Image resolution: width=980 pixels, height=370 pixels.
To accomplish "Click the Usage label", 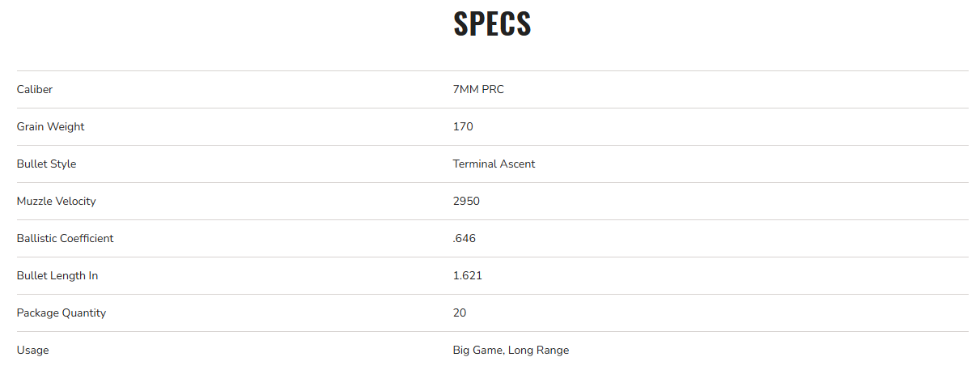I will (32, 350).
